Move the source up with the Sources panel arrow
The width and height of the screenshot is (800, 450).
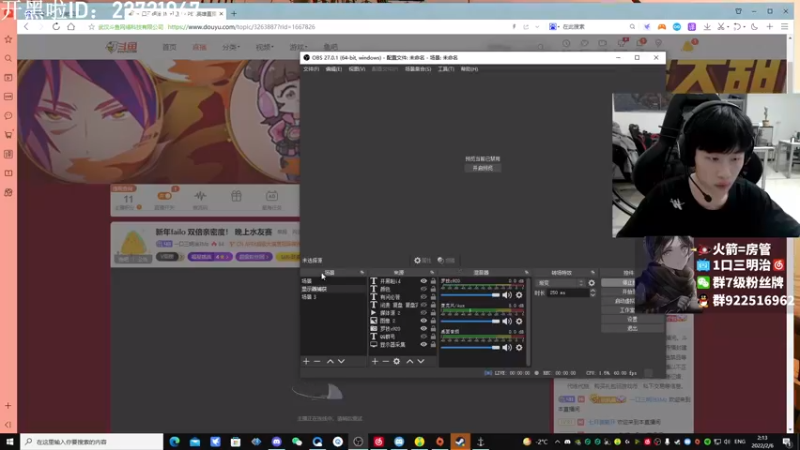coord(410,361)
